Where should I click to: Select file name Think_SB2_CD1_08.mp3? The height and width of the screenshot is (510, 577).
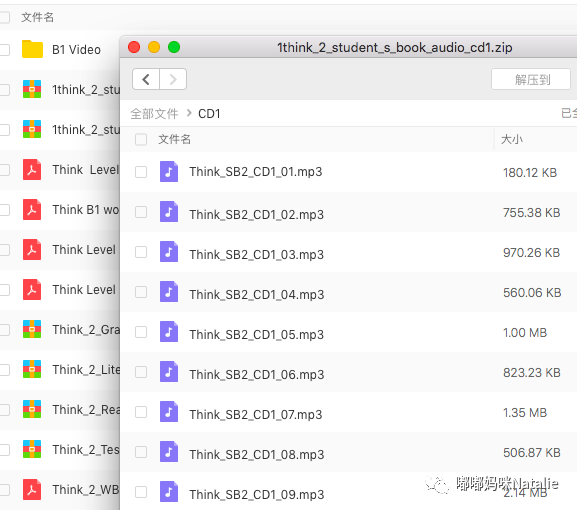coord(256,454)
